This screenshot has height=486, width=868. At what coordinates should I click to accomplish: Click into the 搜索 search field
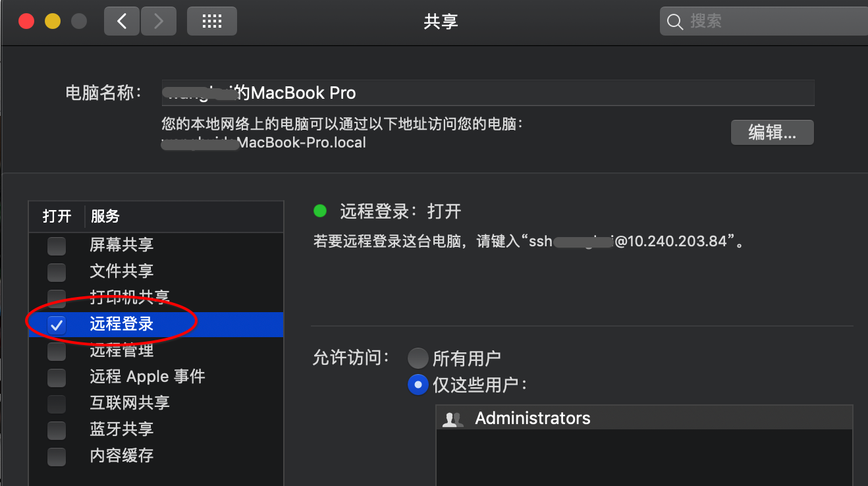click(764, 21)
